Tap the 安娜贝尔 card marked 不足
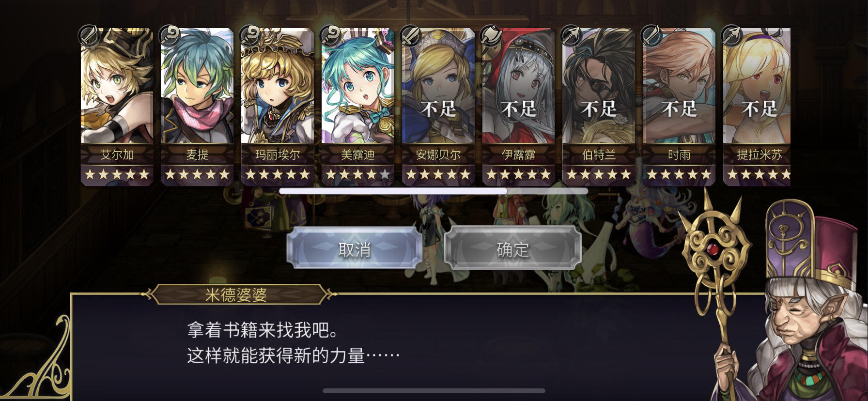Image resolution: width=868 pixels, height=401 pixels. 438,107
